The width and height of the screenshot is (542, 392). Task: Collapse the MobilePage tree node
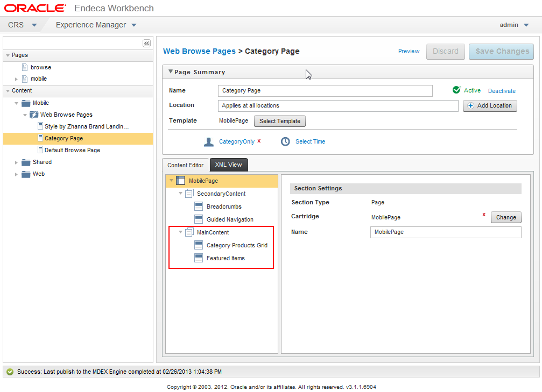point(172,180)
